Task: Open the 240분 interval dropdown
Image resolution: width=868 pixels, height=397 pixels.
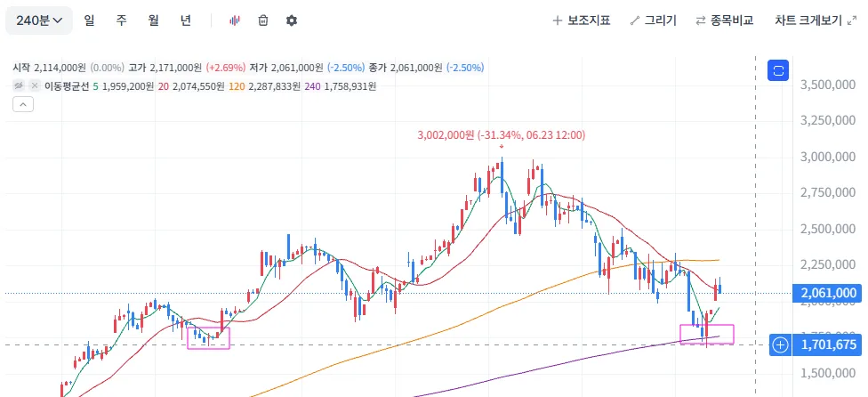Action: [x=39, y=20]
